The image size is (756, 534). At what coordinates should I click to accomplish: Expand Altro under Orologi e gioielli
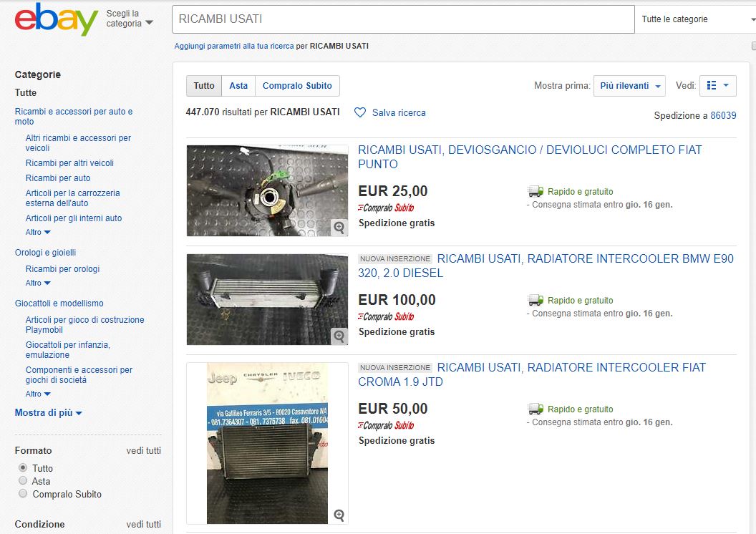click(x=38, y=283)
